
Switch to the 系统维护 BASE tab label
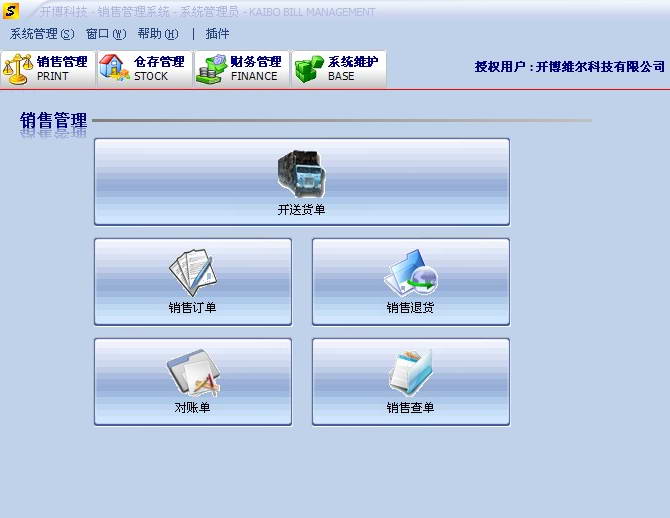point(353,68)
